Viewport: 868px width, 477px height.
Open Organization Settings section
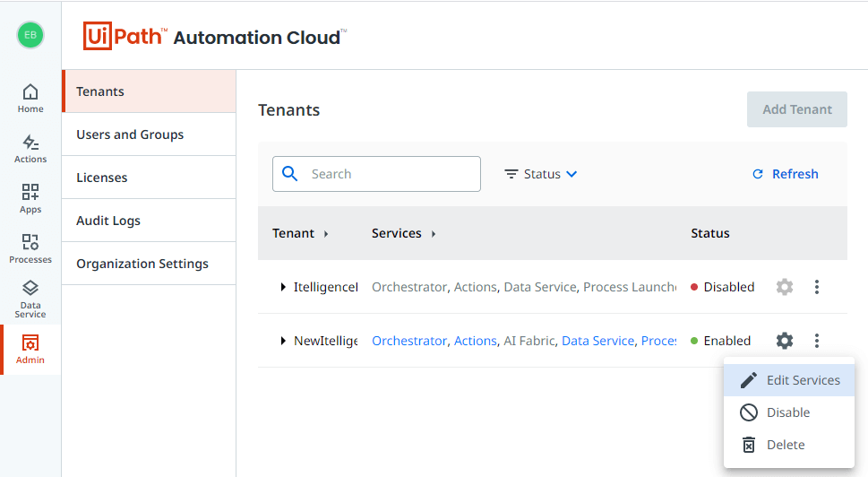click(x=150, y=264)
